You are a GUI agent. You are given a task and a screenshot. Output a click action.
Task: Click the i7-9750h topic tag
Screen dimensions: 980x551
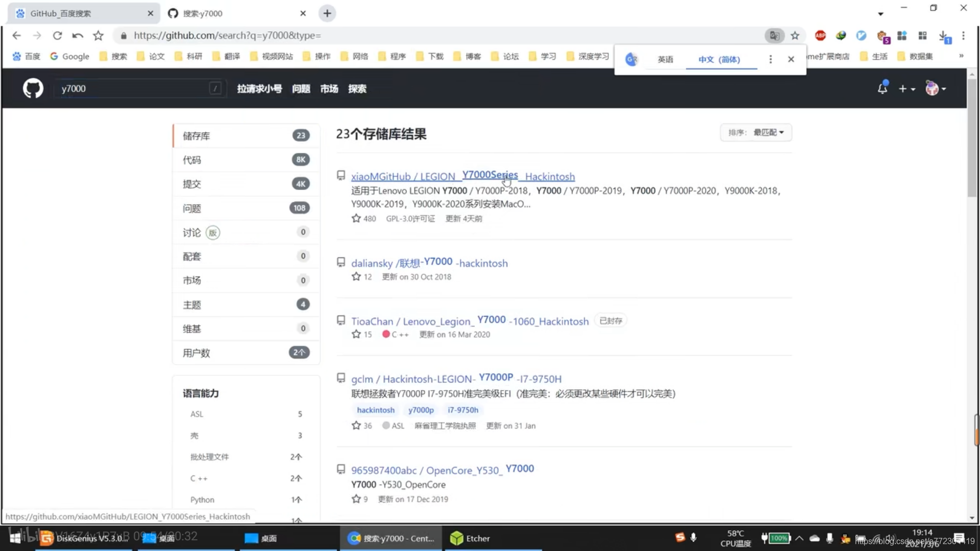click(x=463, y=410)
